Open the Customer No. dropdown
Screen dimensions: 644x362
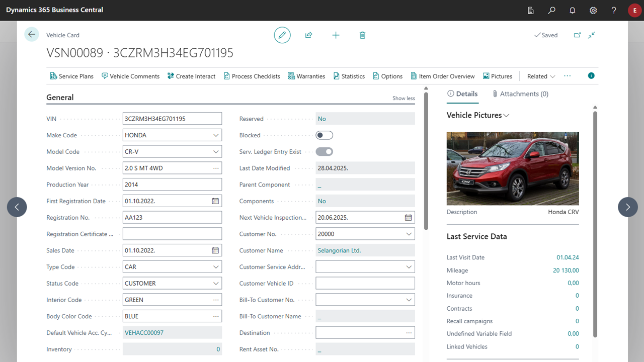pyautogui.click(x=409, y=234)
